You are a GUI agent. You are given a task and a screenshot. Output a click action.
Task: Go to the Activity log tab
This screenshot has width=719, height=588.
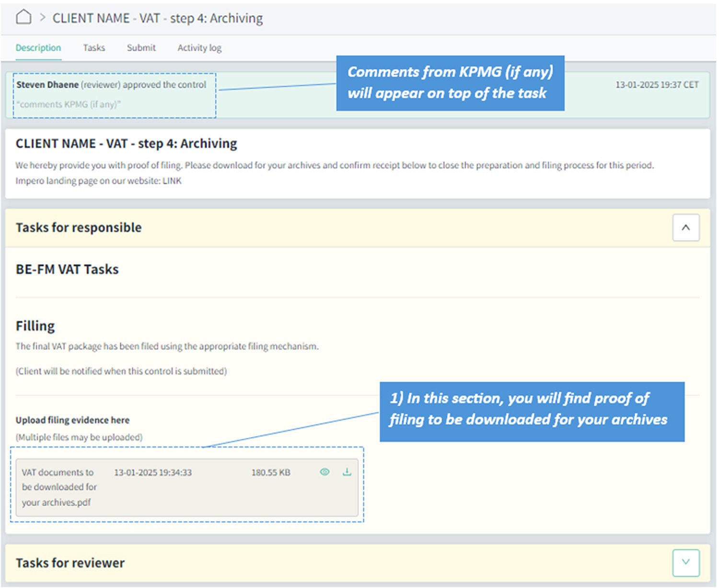coord(199,48)
